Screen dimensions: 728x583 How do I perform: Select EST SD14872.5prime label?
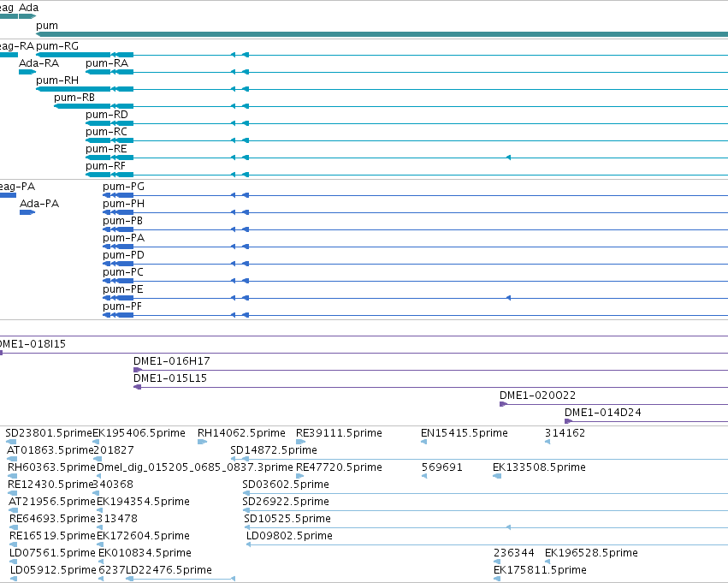pos(274,450)
